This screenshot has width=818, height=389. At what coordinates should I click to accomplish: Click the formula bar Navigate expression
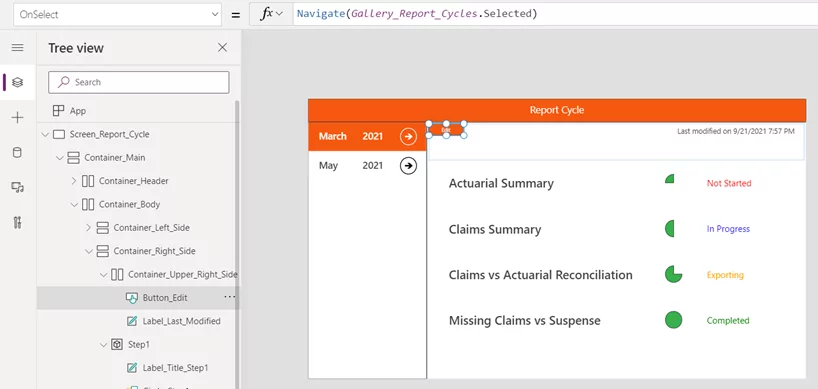(x=417, y=14)
